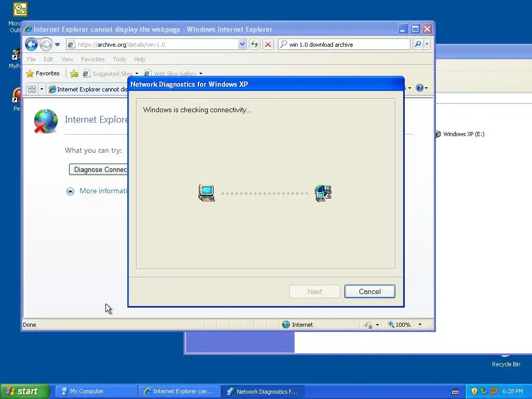This screenshot has height=399, width=532.
Task: Expand the address bar URL dropdown
Action: pos(242,45)
